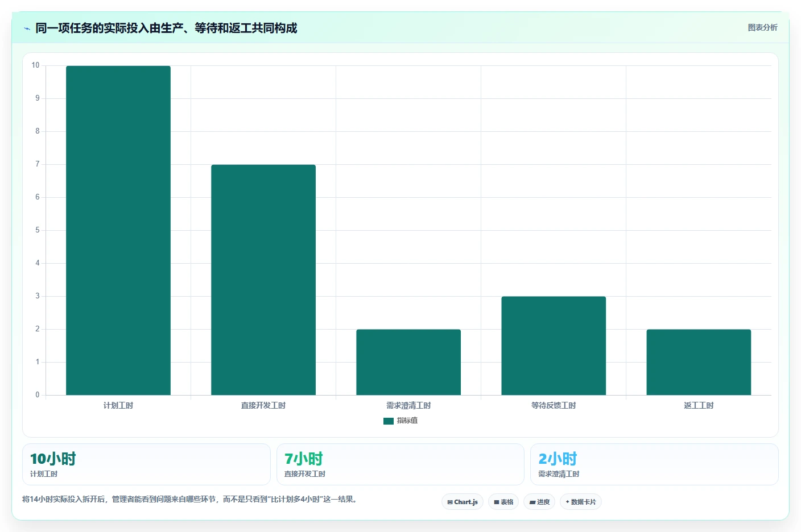Select the 表格 tag chip

pos(503,502)
